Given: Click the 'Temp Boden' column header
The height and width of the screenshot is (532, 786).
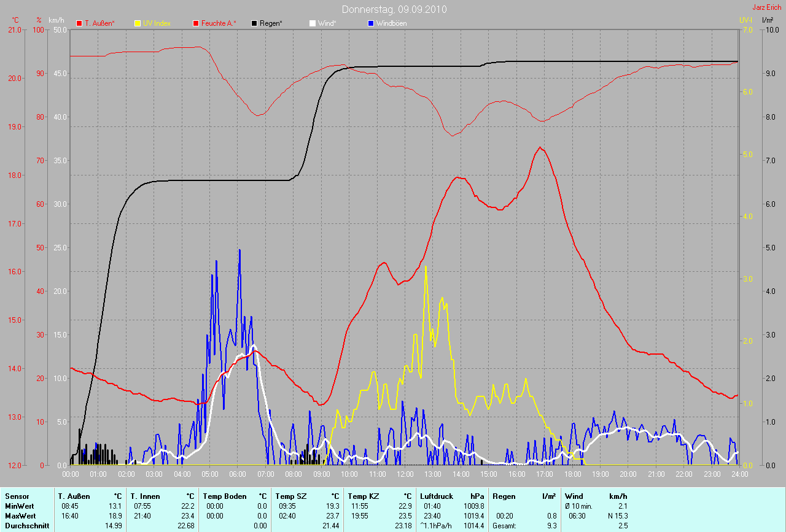Looking at the screenshot, I should [225, 496].
